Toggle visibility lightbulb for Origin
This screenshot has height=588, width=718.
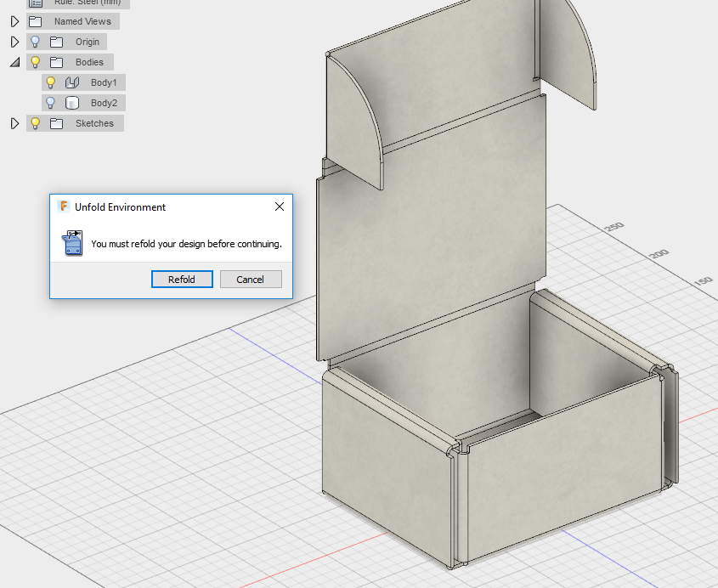click(x=35, y=42)
